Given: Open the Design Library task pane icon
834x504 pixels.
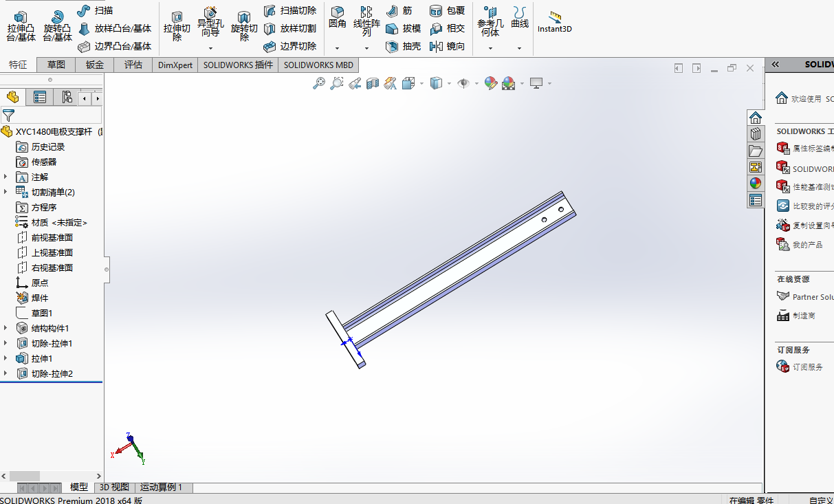Looking at the screenshot, I should pos(756,134).
